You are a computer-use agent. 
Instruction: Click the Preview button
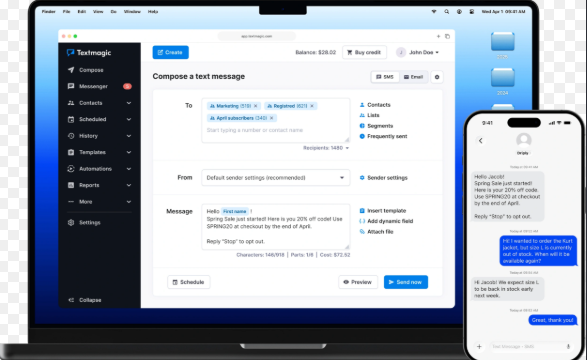point(358,282)
